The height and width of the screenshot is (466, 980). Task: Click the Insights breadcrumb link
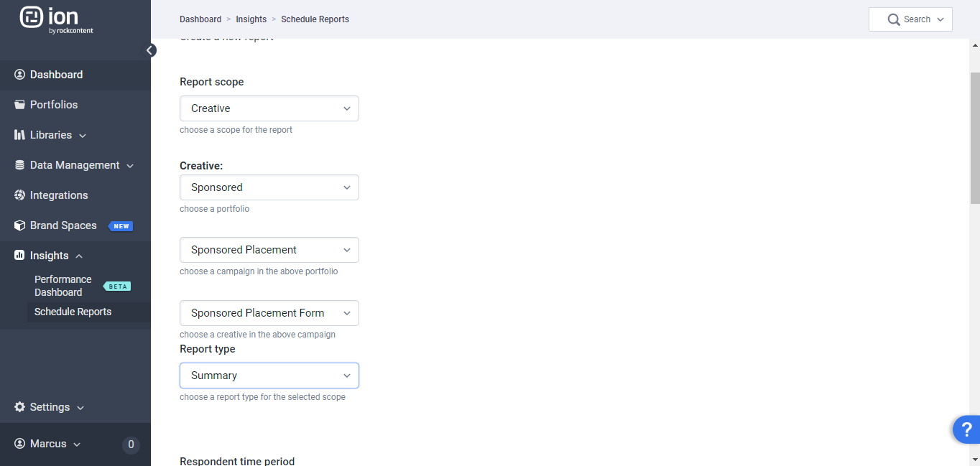(x=251, y=19)
